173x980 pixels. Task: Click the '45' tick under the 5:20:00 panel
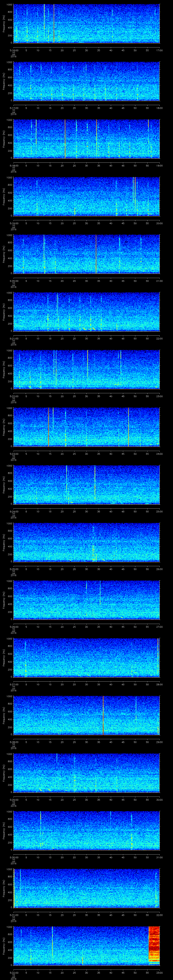click(x=123, y=281)
